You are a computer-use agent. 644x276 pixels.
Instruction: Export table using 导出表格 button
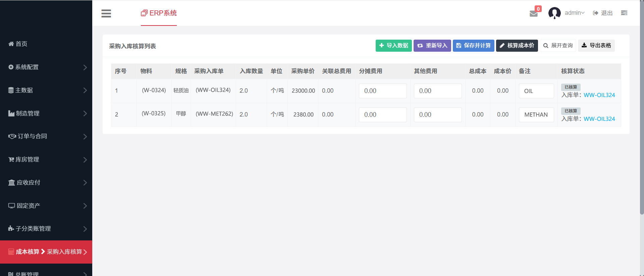click(596, 46)
